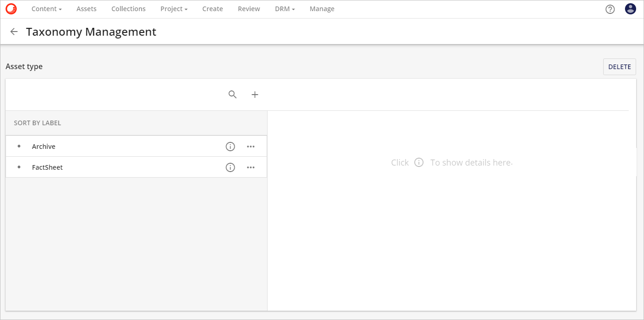This screenshot has width=644, height=320.
Task: Click the Sitecore logo icon
Action: 11,9
